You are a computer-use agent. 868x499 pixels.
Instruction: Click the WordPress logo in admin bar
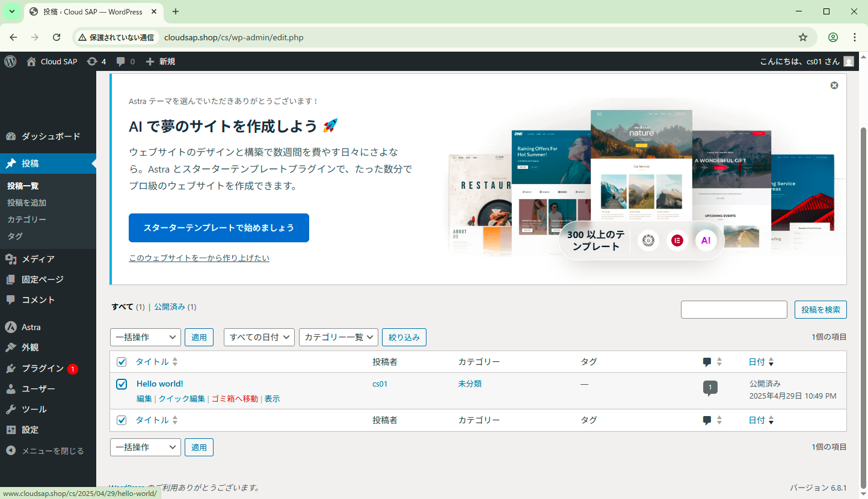[x=10, y=61]
